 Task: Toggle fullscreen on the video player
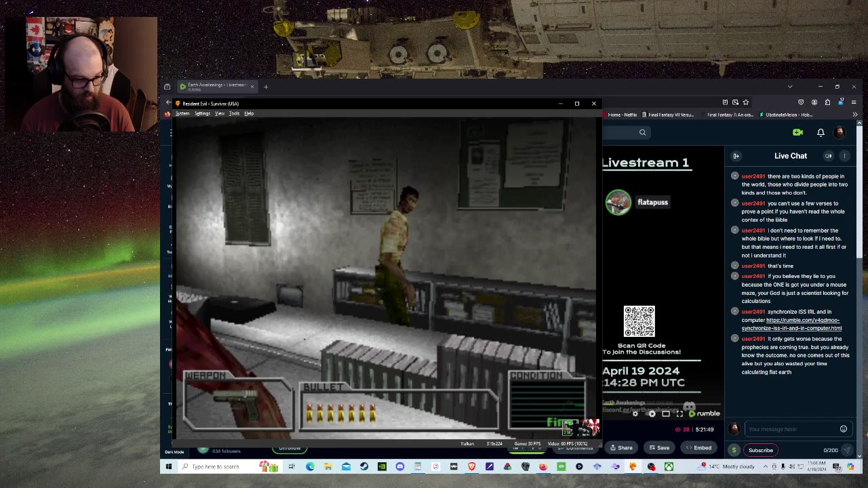pyautogui.click(x=679, y=413)
